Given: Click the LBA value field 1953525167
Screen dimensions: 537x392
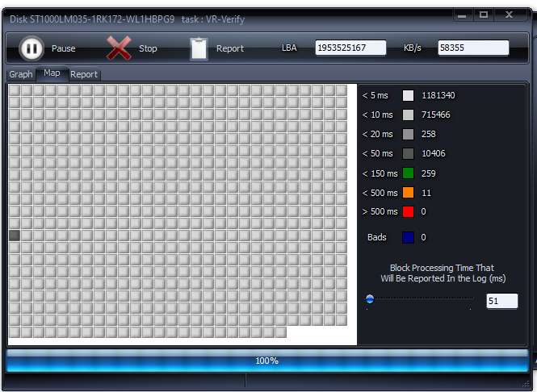Looking at the screenshot, I should [350, 48].
